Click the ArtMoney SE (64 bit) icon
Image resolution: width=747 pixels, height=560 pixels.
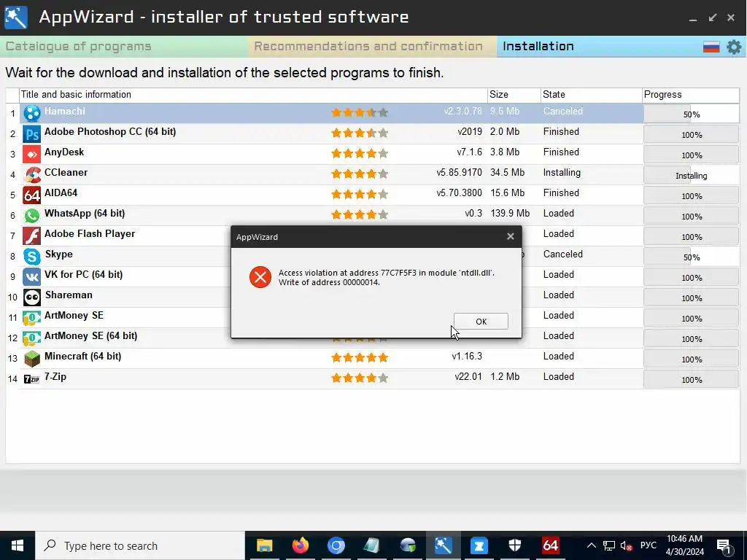(32, 338)
